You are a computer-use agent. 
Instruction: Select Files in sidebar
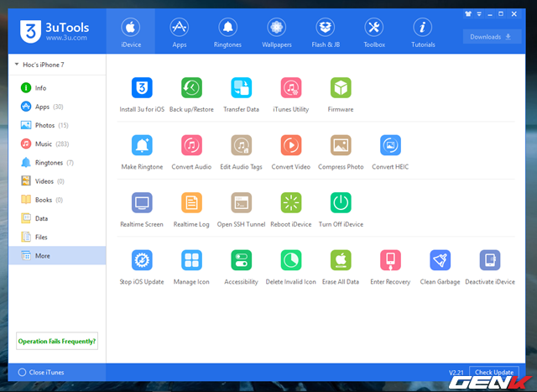tap(57, 237)
